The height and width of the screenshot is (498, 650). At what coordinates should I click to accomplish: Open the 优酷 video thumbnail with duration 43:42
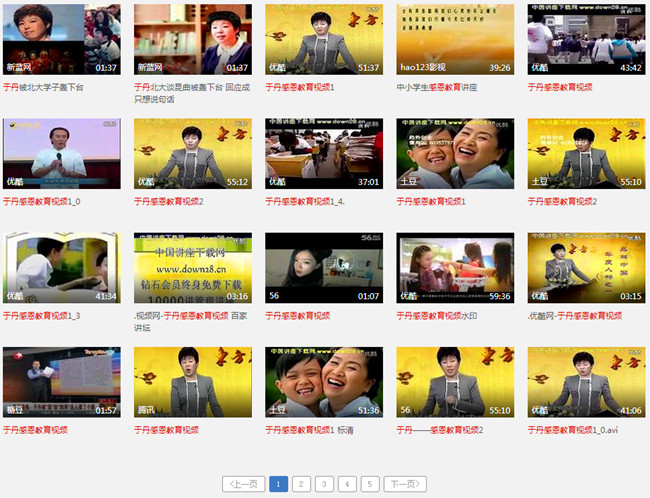[x=586, y=39]
